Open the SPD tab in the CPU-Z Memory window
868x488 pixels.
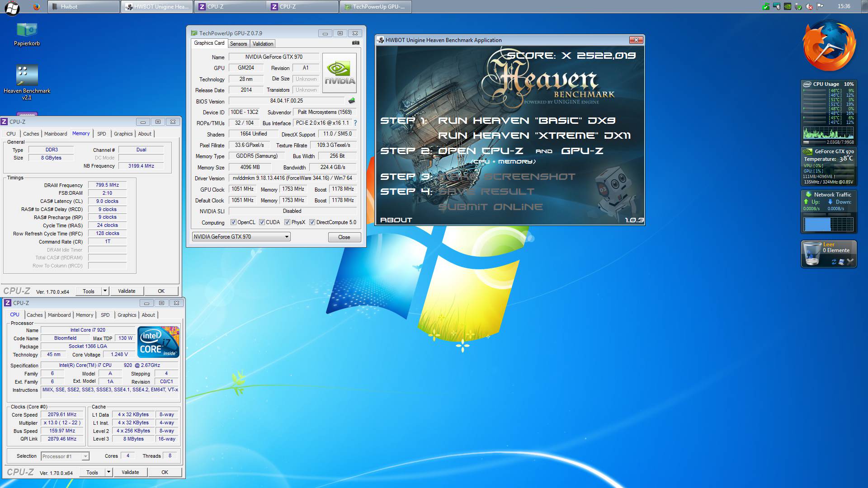tap(102, 134)
